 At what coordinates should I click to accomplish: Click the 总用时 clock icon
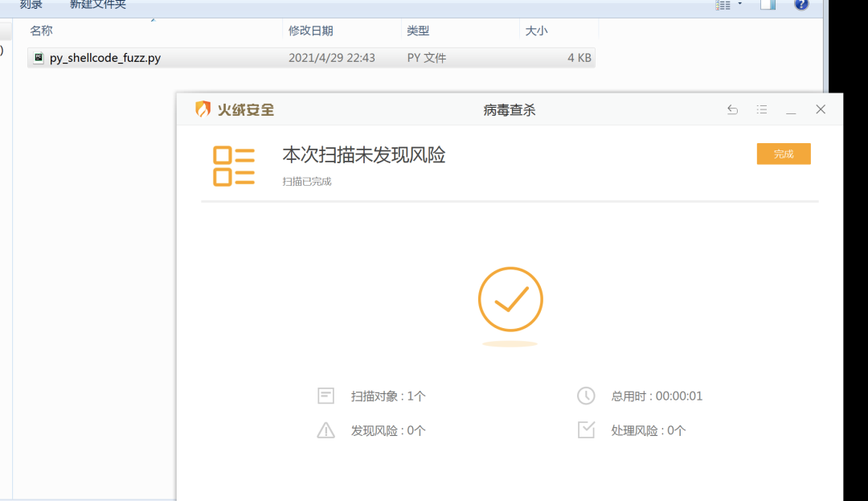coord(586,396)
